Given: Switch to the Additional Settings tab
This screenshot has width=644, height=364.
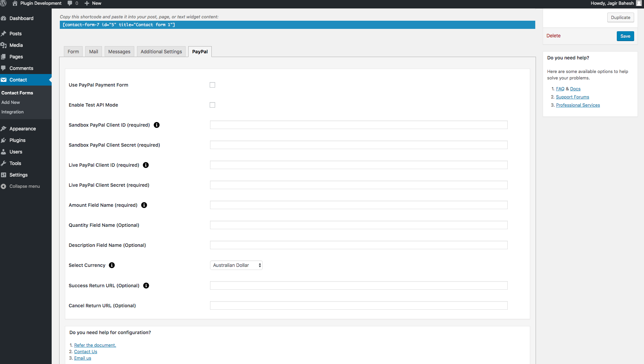Looking at the screenshot, I should (x=161, y=52).
